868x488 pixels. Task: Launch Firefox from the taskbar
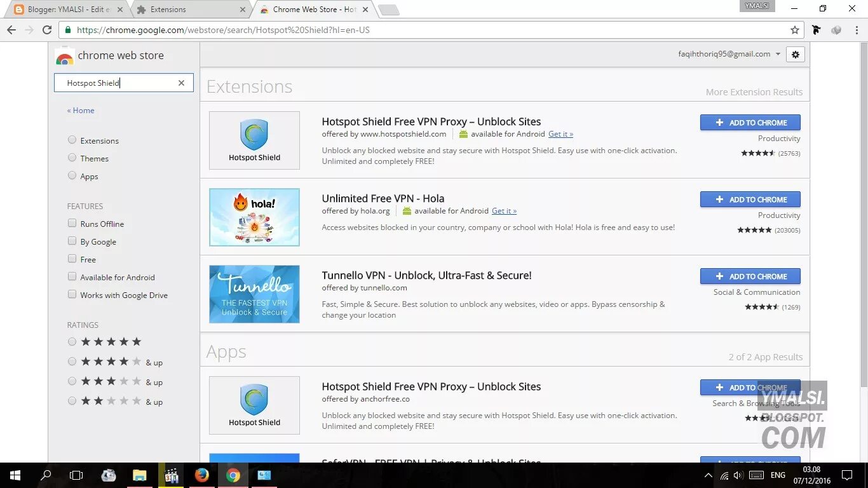pyautogui.click(x=202, y=475)
